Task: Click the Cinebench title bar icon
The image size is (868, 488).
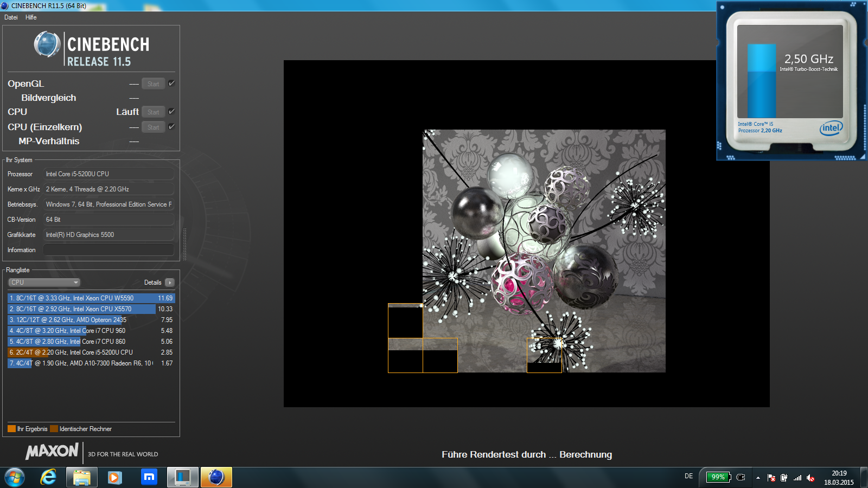Action: click(x=5, y=5)
